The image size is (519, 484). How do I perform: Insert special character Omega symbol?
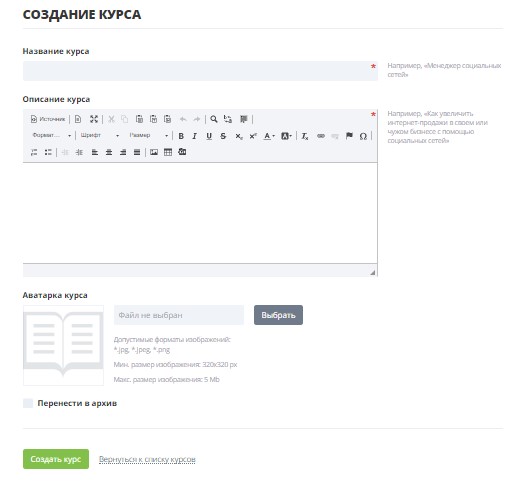tap(363, 136)
